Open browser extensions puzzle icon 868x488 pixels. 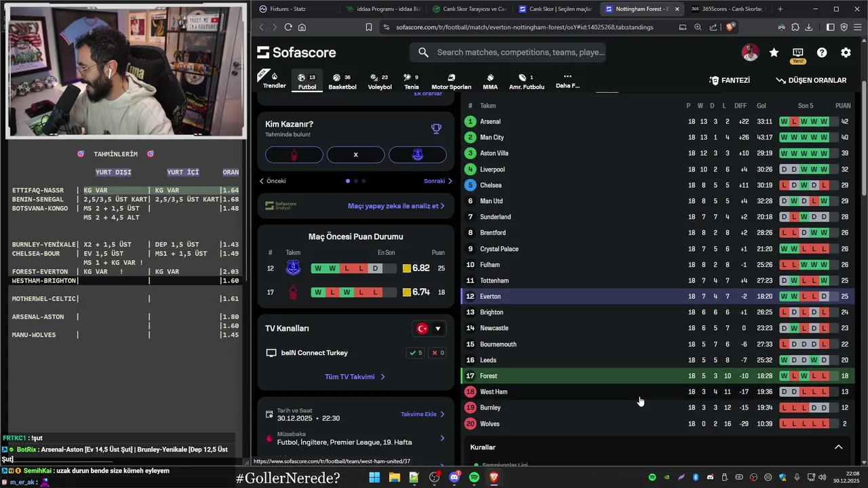[795, 27]
